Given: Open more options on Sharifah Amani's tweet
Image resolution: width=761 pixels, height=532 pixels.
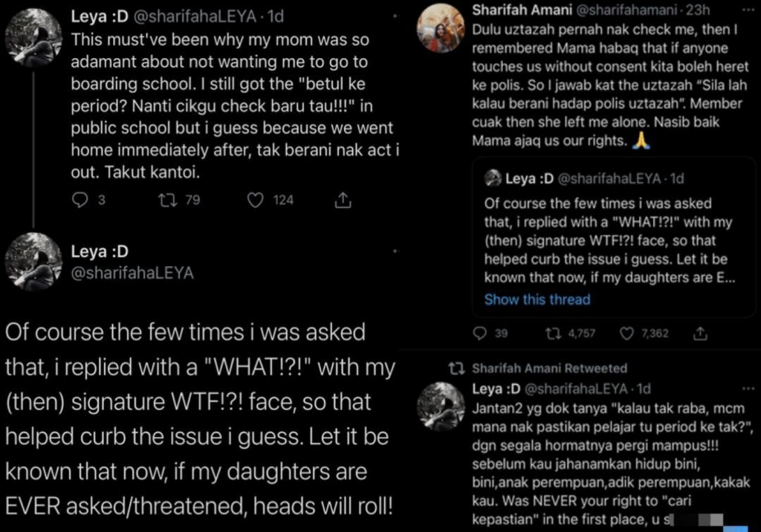Looking at the screenshot, I should [x=748, y=9].
